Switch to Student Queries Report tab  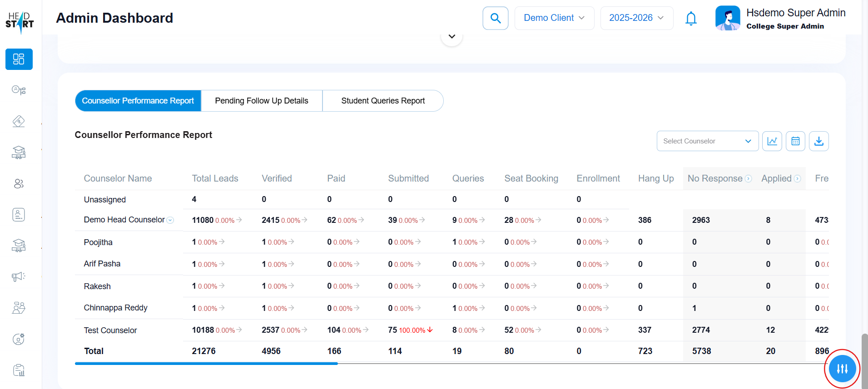point(382,101)
